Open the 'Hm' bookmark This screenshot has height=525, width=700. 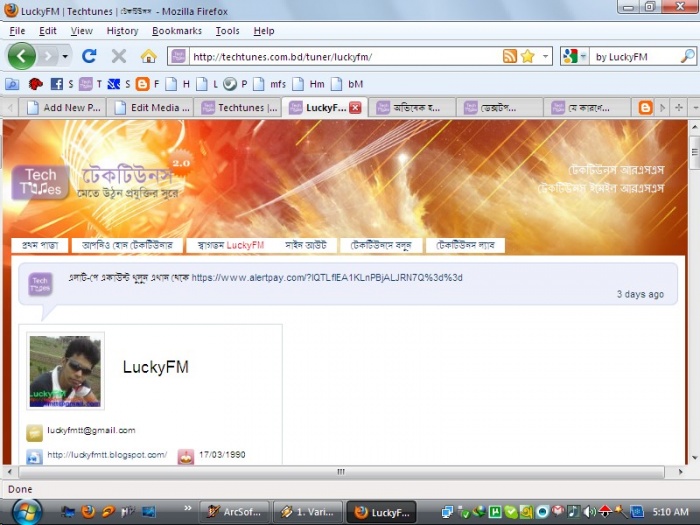[308, 83]
